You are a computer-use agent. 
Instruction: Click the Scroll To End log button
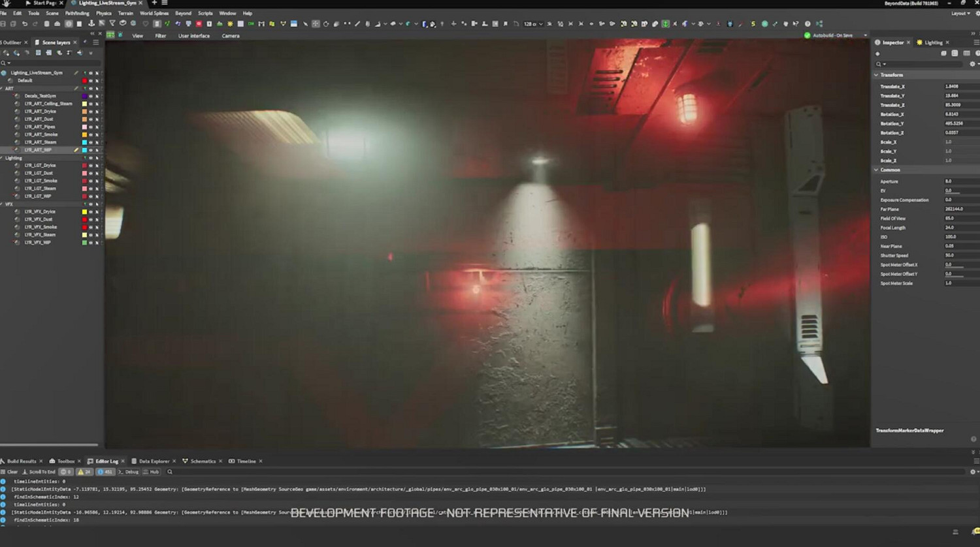coord(39,472)
